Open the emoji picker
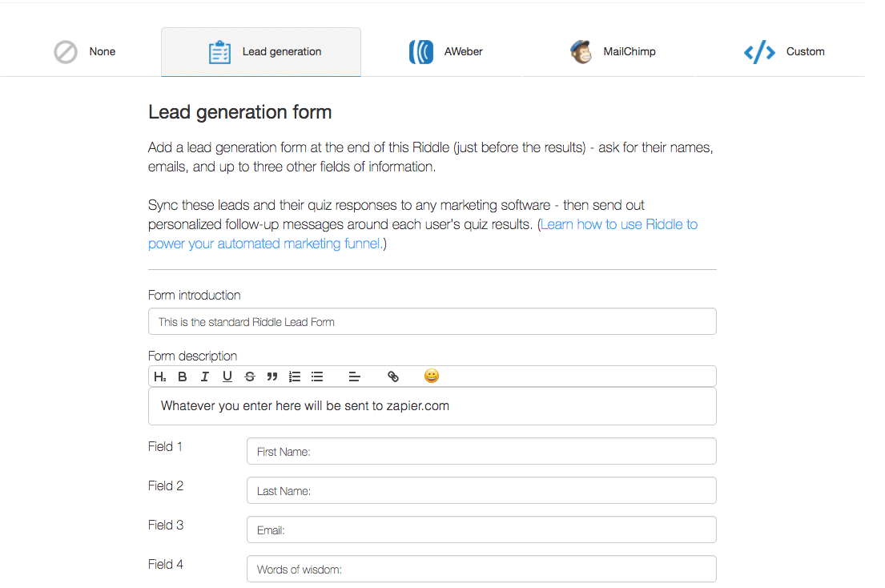 [431, 376]
